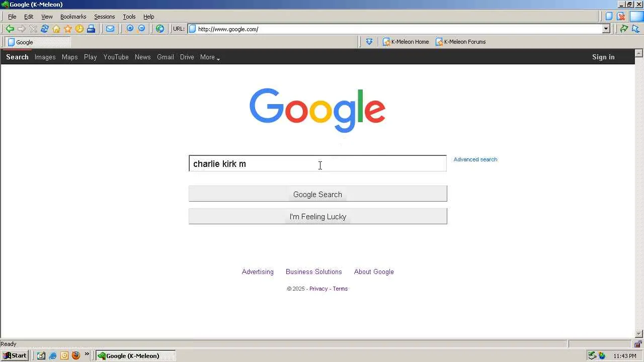This screenshot has height=362, width=644.
Task: Open the History clock icon
Action: (79, 29)
